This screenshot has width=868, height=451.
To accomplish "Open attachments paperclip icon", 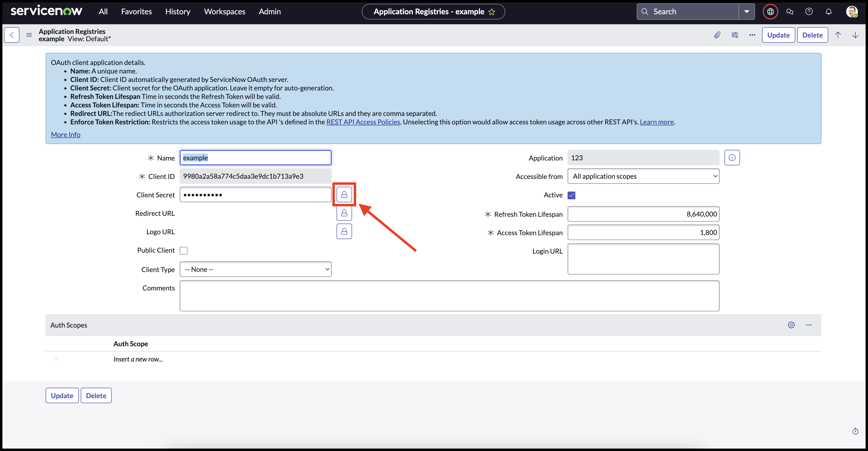I will pyautogui.click(x=717, y=35).
